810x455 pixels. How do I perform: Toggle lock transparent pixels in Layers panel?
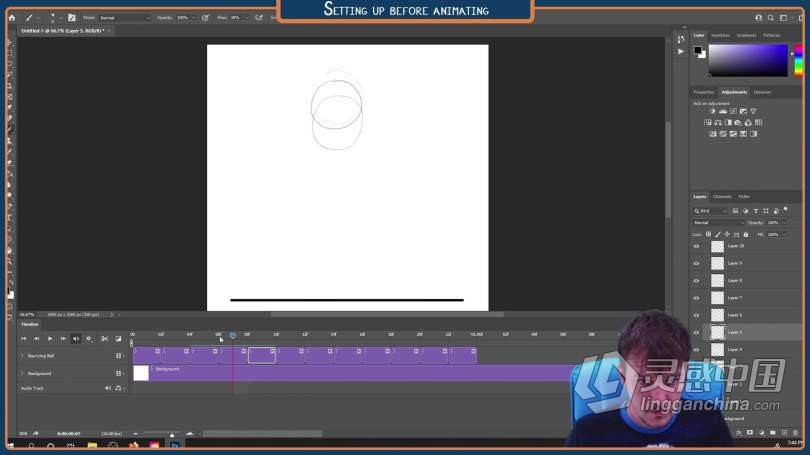(709, 234)
